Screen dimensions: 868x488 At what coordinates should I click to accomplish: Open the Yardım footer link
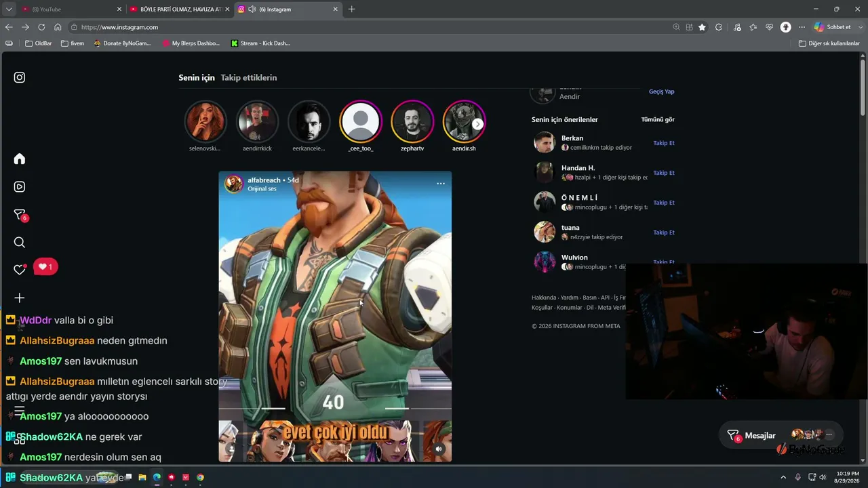tap(570, 298)
